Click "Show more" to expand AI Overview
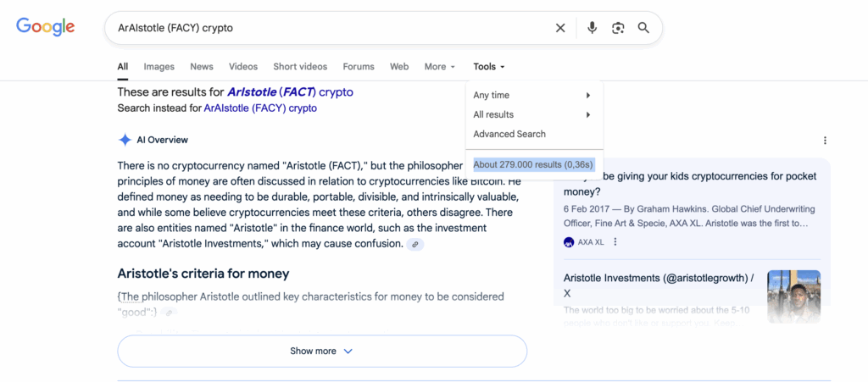This screenshot has height=382, width=868. [321, 352]
